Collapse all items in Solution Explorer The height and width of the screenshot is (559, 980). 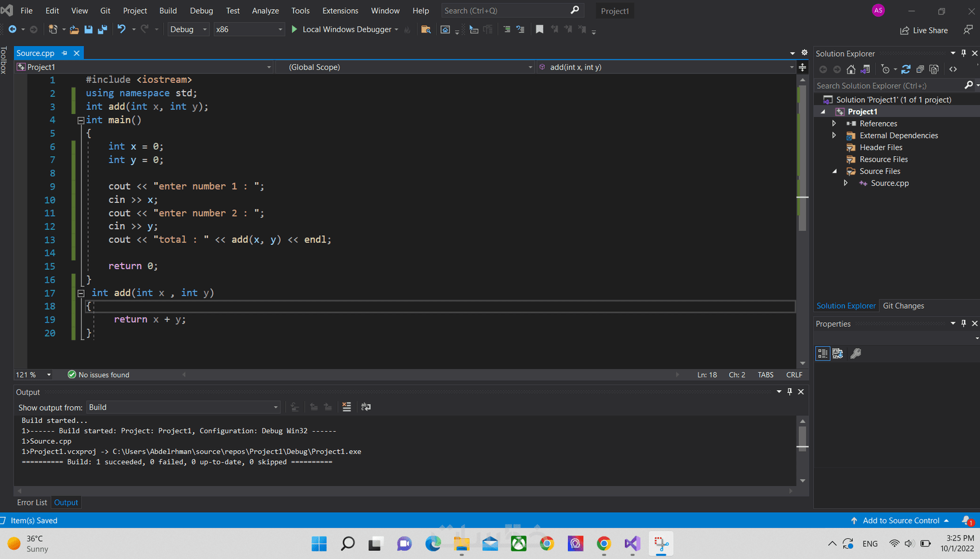click(920, 69)
